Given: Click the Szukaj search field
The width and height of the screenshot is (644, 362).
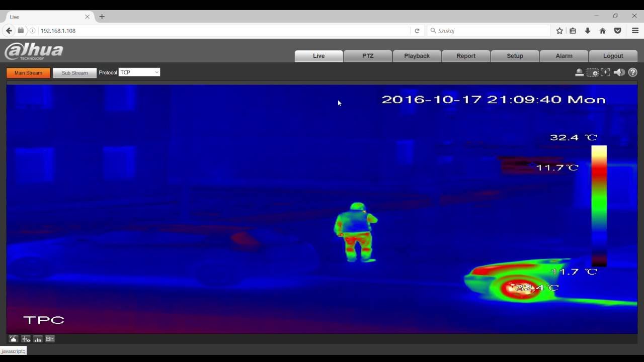Looking at the screenshot, I should (489, 31).
